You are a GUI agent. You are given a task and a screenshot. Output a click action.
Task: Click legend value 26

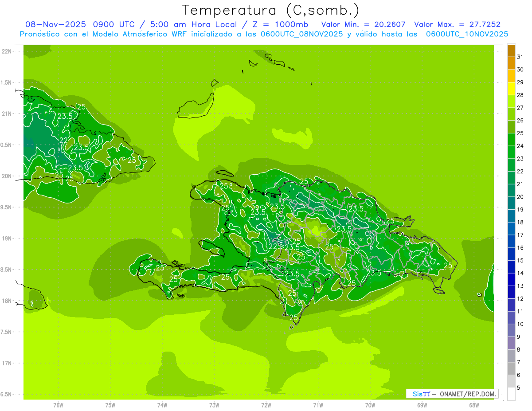click(520, 120)
